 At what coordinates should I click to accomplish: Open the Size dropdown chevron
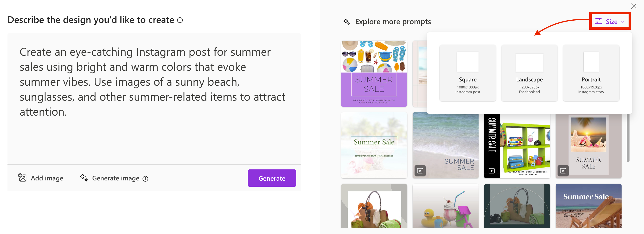pyautogui.click(x=622, y=22)
